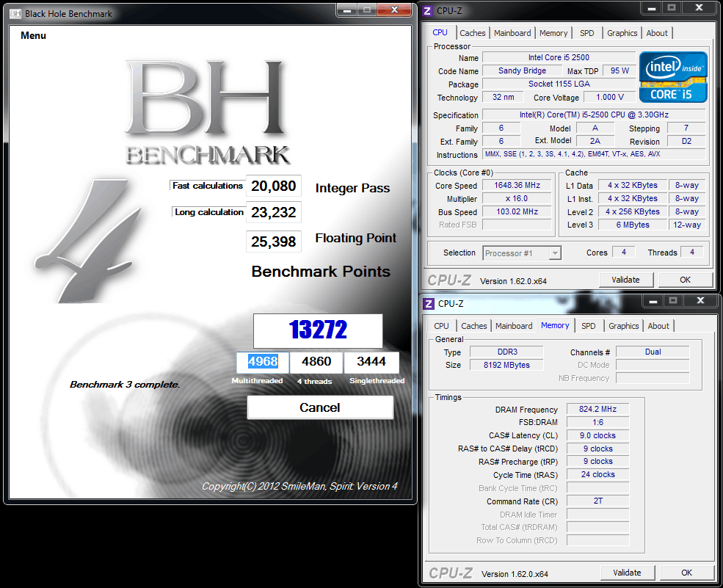Click the CPU-Z icon in lower window title

coord(429,303)
